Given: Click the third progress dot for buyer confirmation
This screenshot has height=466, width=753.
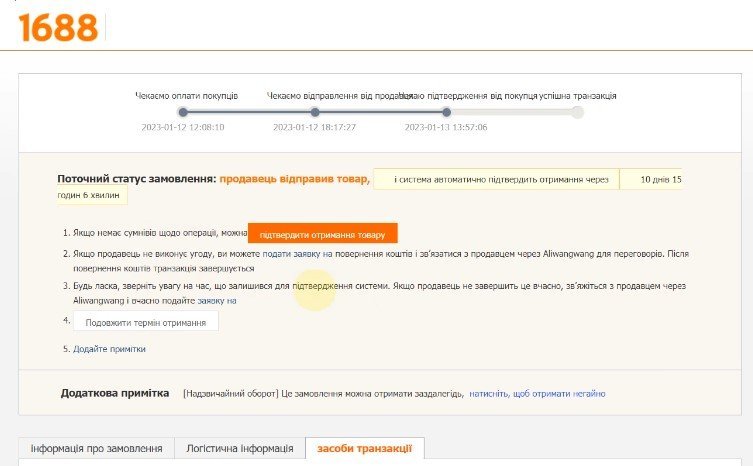Looking at the screenshot, I should click(446, 112).
